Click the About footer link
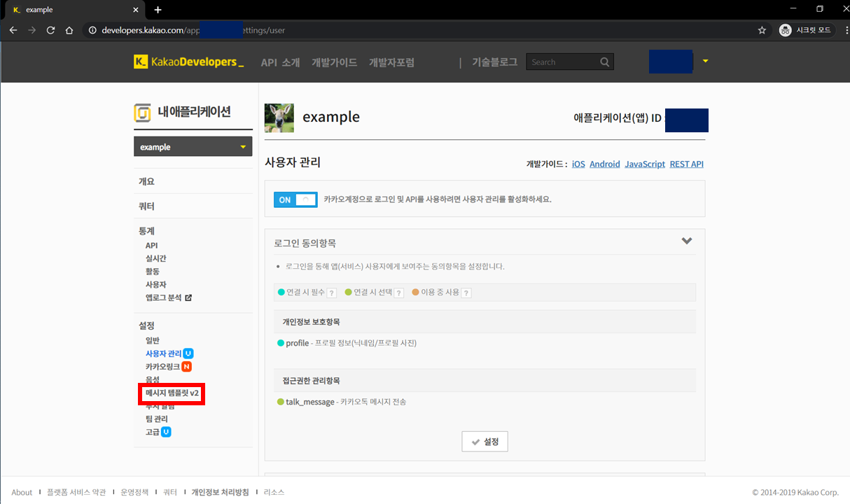 (x=22, y=492)
